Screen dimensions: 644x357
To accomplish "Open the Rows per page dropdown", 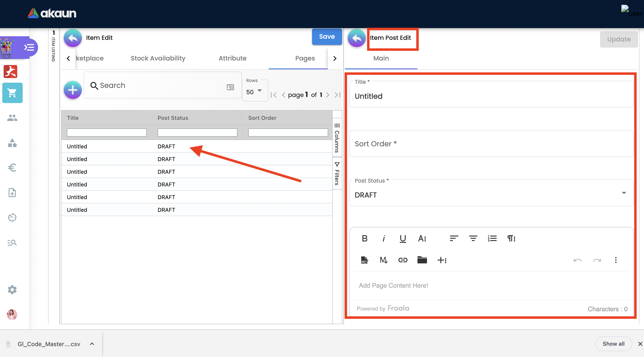I will 254,92.
